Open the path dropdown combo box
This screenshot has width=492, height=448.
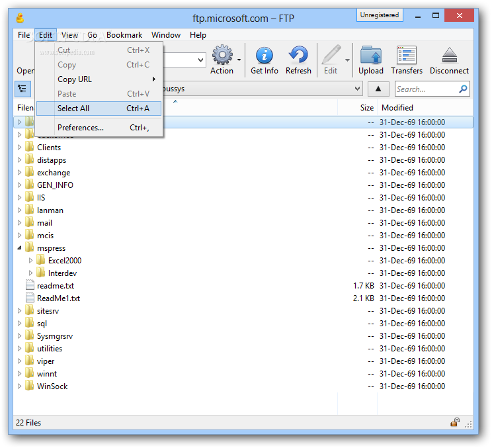click(x=357, y=89)
